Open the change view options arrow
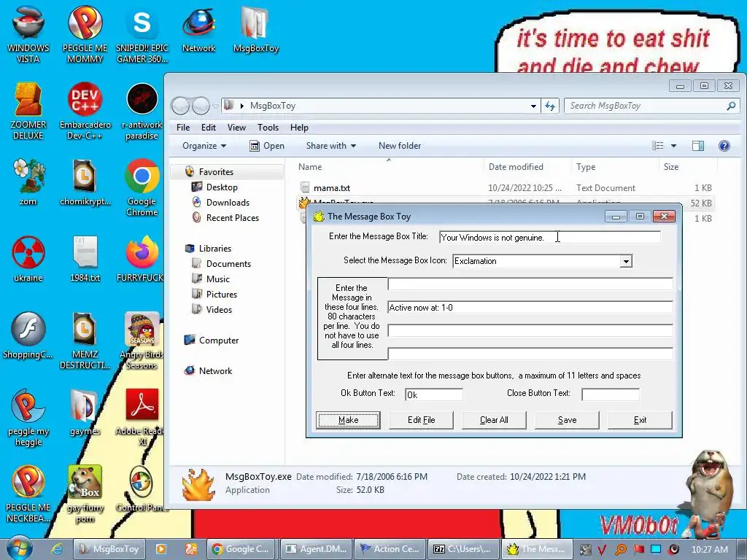Screen dimensions: 747x560 673,146
